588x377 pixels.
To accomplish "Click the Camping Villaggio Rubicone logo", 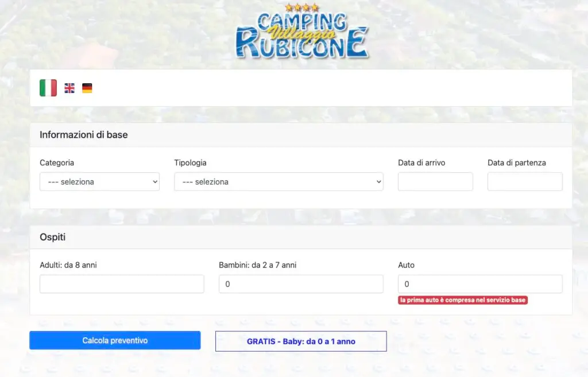I will coord(301,36).
